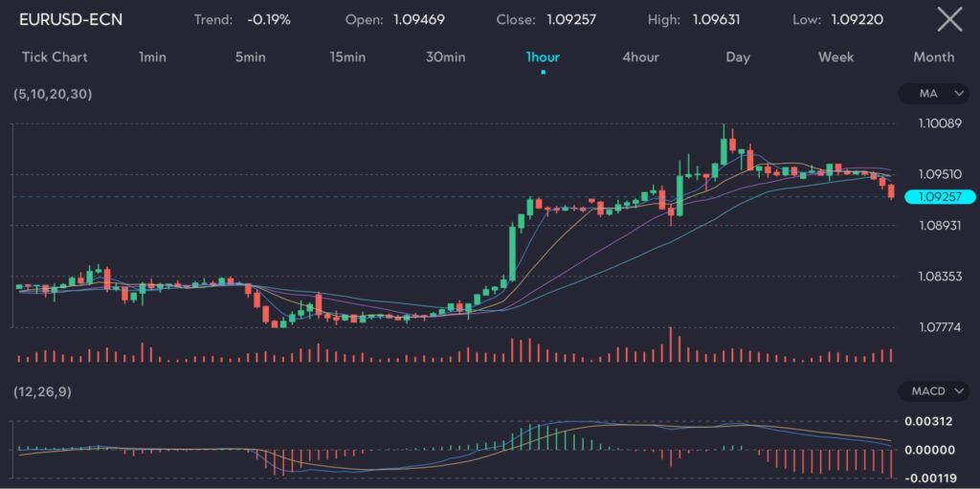Viewport: 980px width, 489px height.
Task: Click the active 1hour timeframe tab
Action: click(543, 56)
